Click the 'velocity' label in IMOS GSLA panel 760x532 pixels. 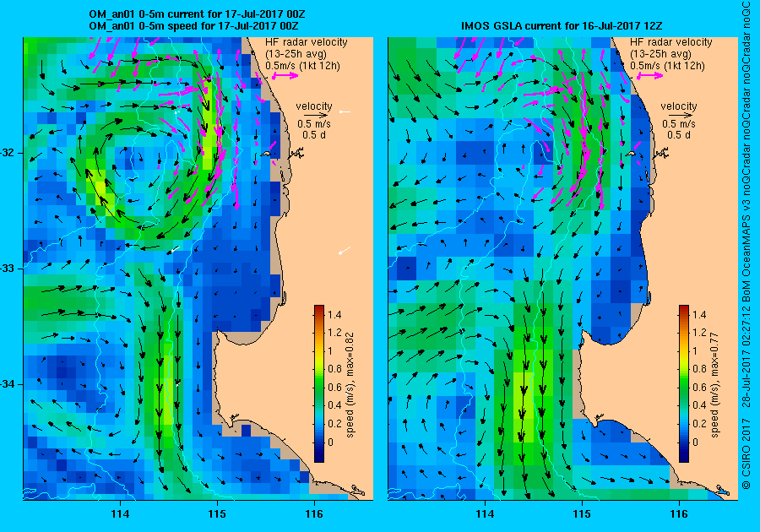pos(679,106)
